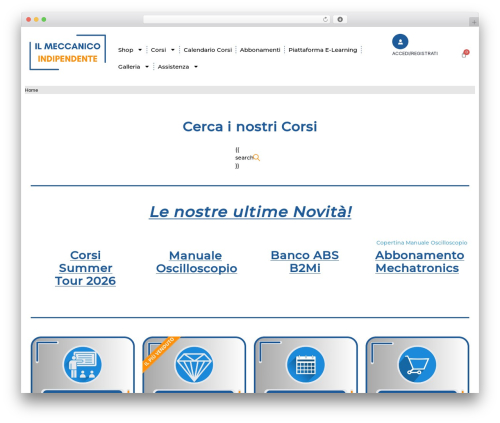
Task: Open the shopping cart bag icon
Action: tap(464, 55)
